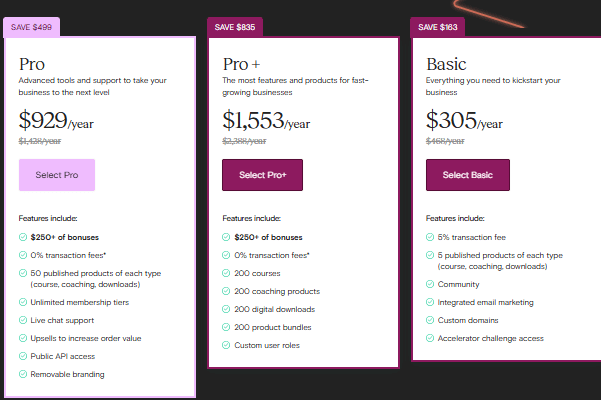Viewport: 601px width, 400px height.
Task: Click the SAVE $499 badge
Action: point(32,27)
